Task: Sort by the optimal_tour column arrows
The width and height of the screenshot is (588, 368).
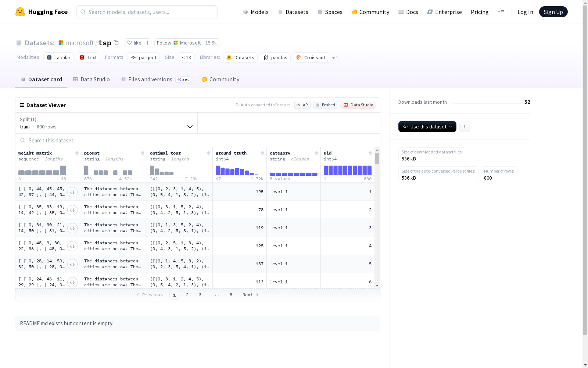Action: pyautogui.click(x=208, y=153)
